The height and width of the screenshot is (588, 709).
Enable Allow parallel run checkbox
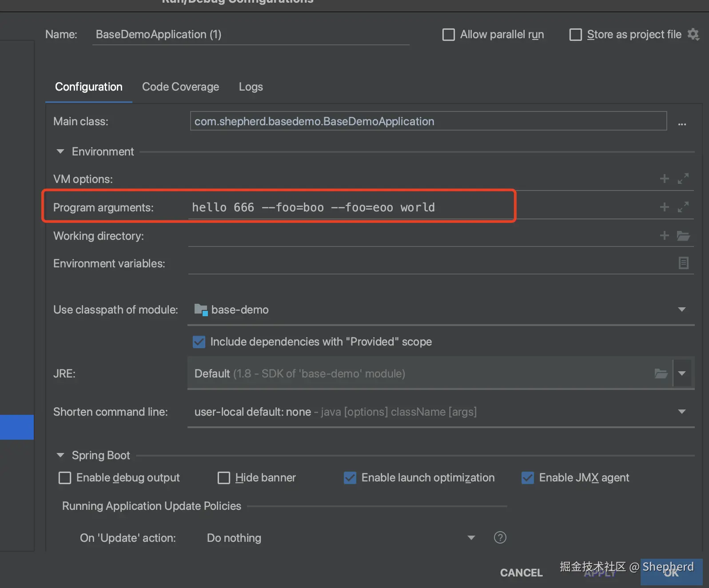coord(449,35)
